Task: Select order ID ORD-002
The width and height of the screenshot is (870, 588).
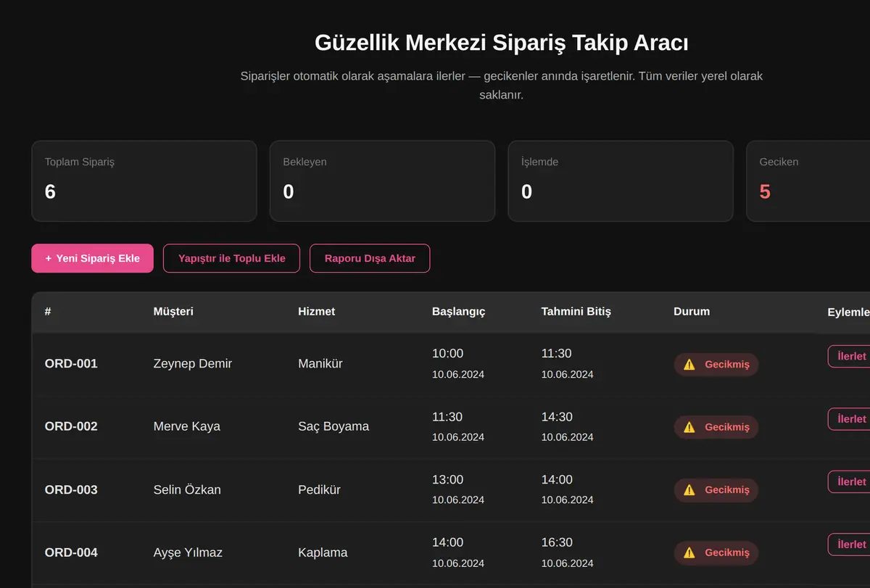Action: click(71, 426)
